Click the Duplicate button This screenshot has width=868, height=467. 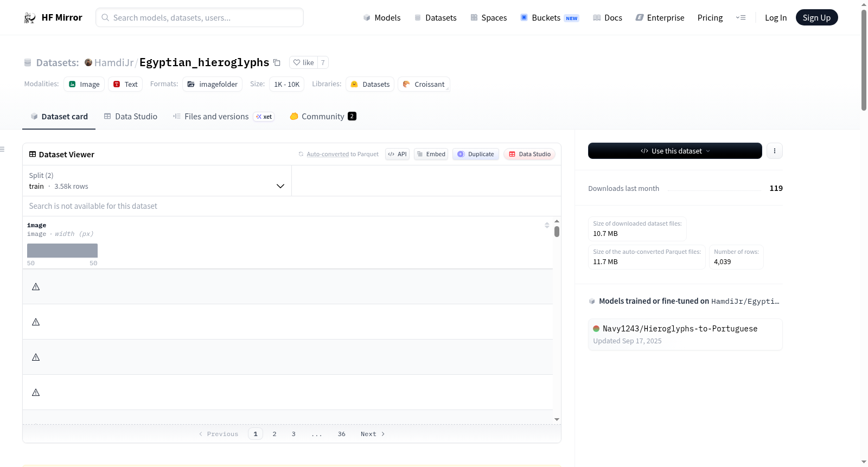pyautogui.click(x=476, y=154)
